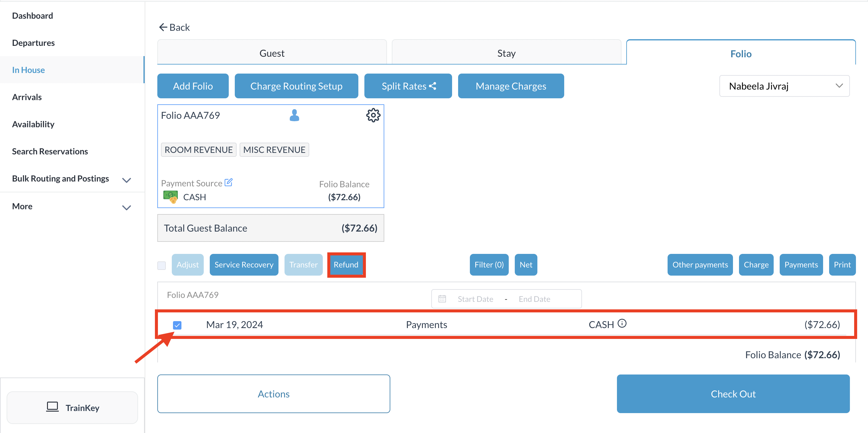Switch to the Guest tab

coord(272,53)
